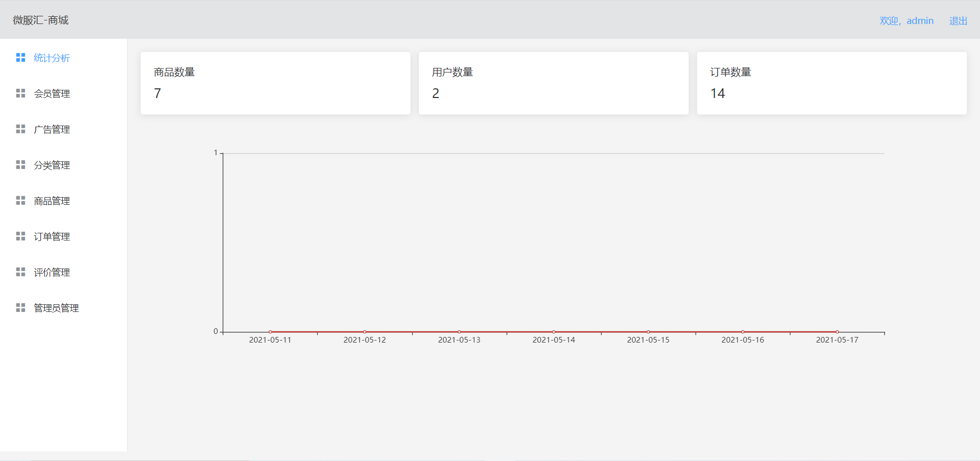Select the 评价管理 menu entry
The height and width of the screenshot is (461, 980).
click(63, 272)
